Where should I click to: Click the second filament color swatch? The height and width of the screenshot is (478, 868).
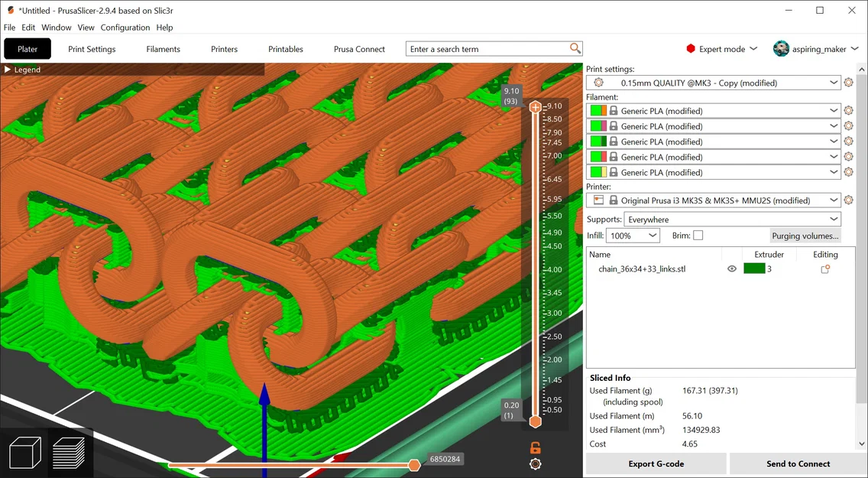point(598,126)
